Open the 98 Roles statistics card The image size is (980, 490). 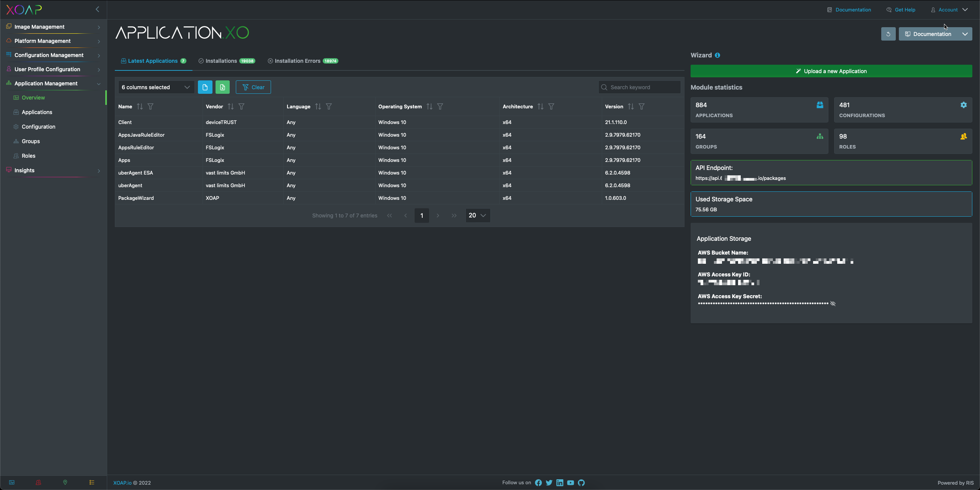tap(903, 141)
